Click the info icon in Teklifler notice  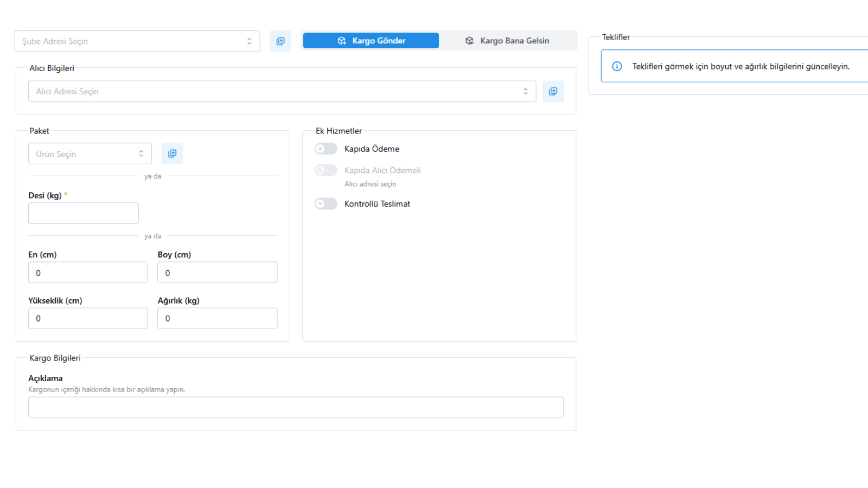pos(617,66)
